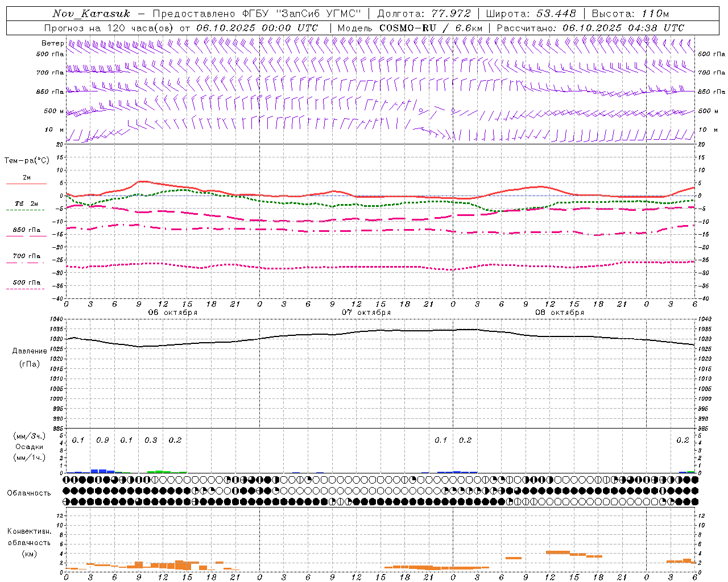Click the Тем-ра(°C) axis title
Image resolution: width=728 pixels, height=582 pixels.
(27, 161)
